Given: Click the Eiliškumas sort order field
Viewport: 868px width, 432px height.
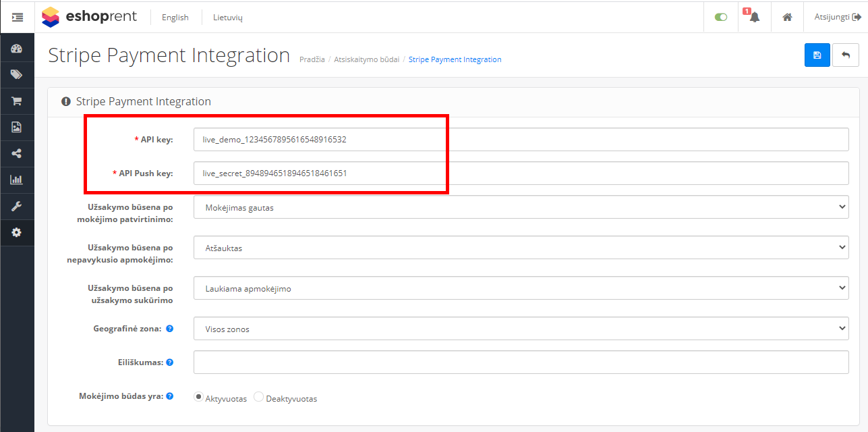Looking at the screenshot, I should pos(521,362).
